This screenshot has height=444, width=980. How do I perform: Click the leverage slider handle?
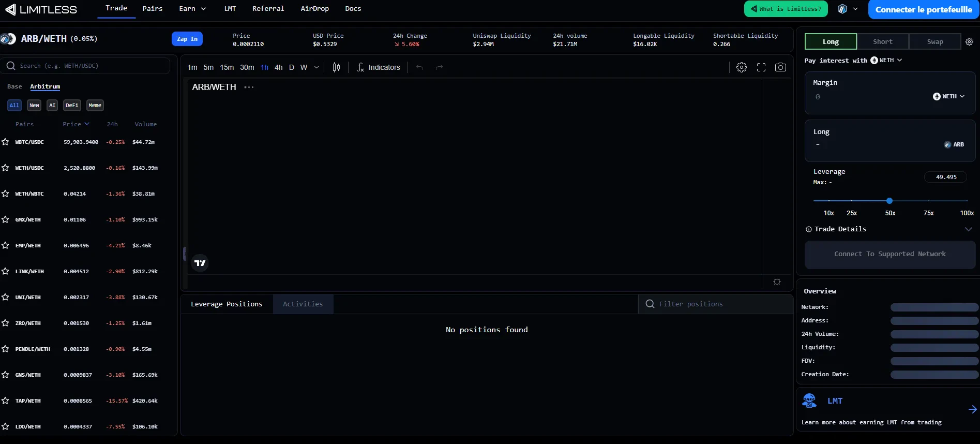point(889,201)
